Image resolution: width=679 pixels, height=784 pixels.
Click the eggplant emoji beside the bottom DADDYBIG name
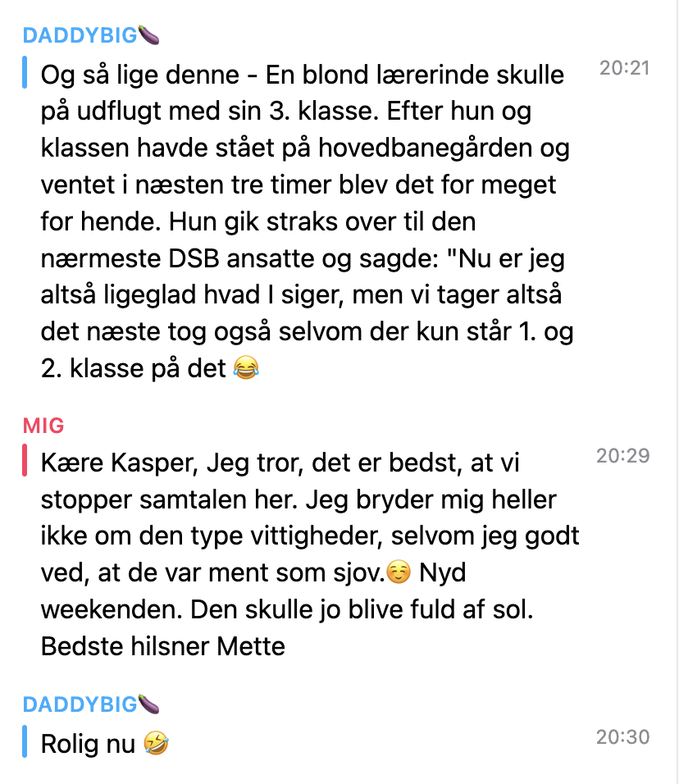pyautogui.click(x=148, y=704)
